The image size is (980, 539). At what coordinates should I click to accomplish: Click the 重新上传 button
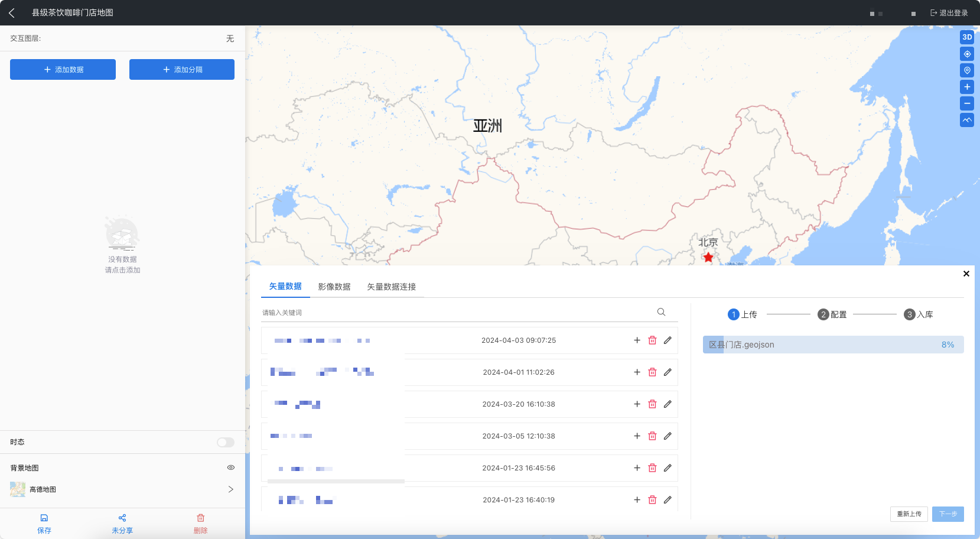(x=909, y=514)
